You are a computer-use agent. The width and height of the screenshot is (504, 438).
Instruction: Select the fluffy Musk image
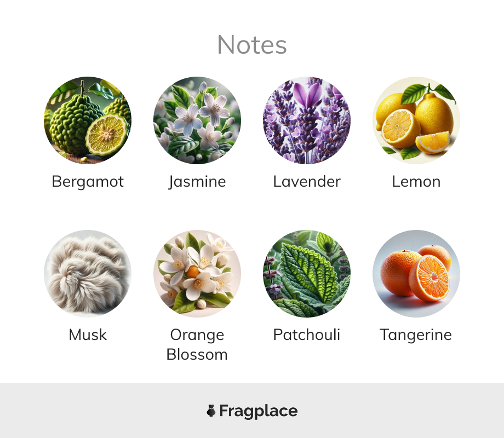pos(88,273)
